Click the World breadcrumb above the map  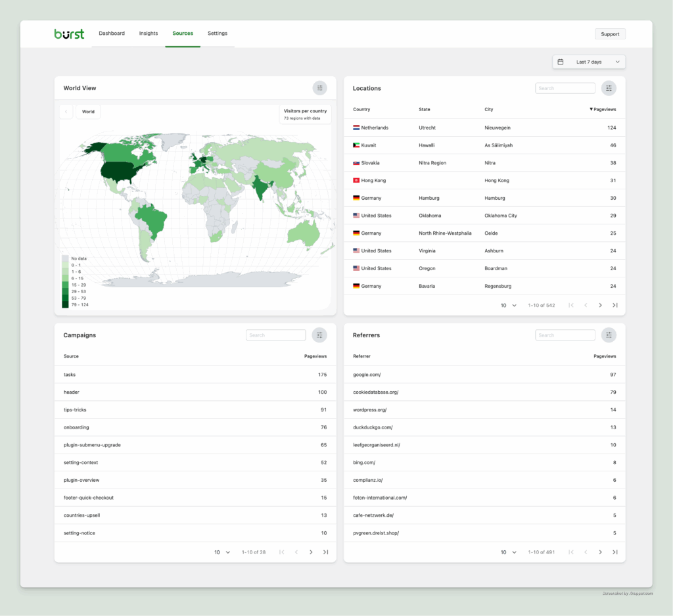(x=87, y=111)
